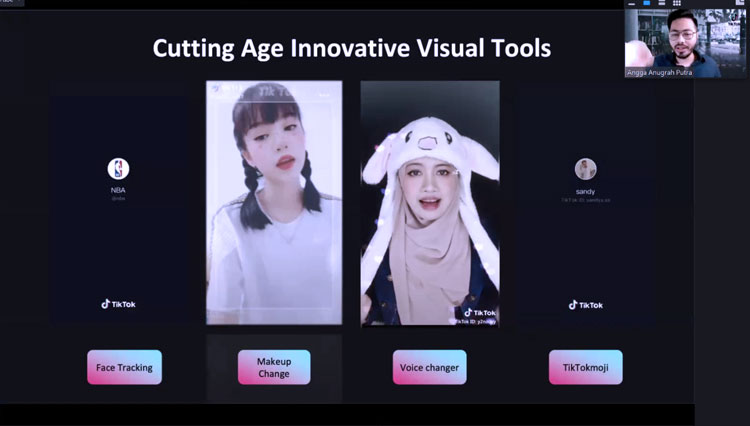Select the presenter webcam video tile

pos(685,43)
